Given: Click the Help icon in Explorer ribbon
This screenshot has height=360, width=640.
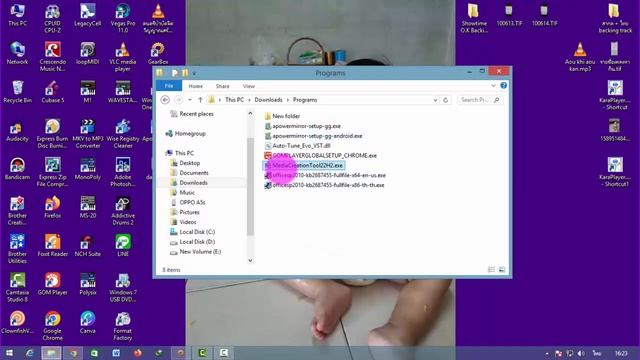Looking at the screenshot, I should pos(504,85).
